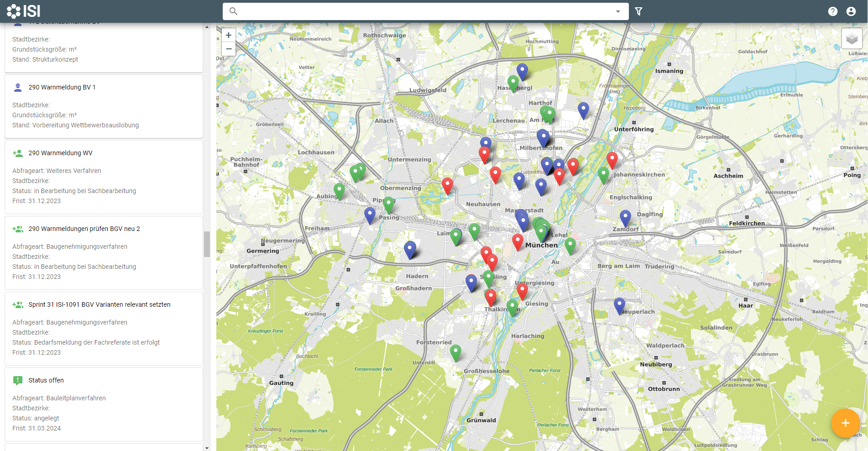The width and height of the screenshot is (868, 451).
Task: Select 290 Warnmeldungen prüfen BGV neu 2 card
Action: 84,229
